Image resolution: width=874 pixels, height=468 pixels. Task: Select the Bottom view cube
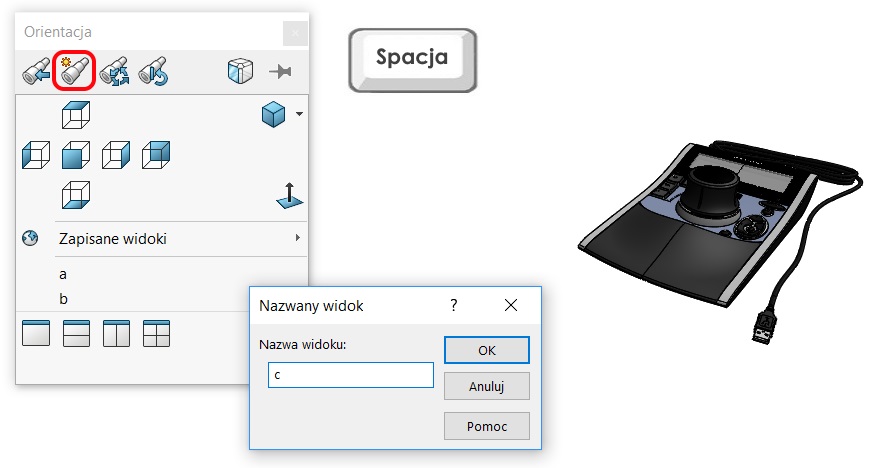pyautogui.click(x=76, y=195)
